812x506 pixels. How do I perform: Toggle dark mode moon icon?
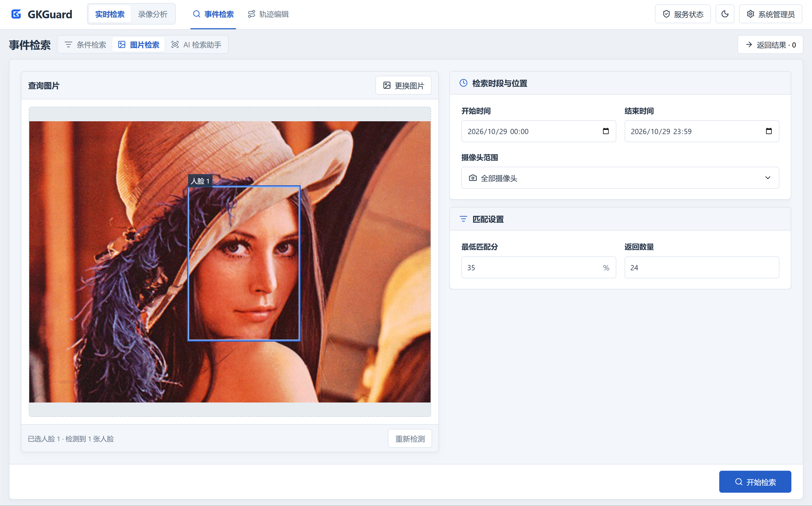point(725,14)
